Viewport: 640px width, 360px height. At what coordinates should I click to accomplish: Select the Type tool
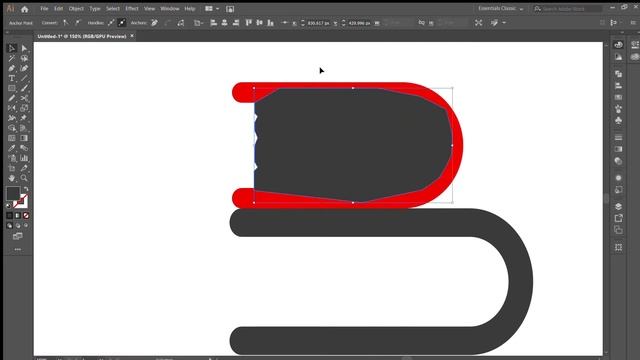pyautogui.click(x=11, y=78)
